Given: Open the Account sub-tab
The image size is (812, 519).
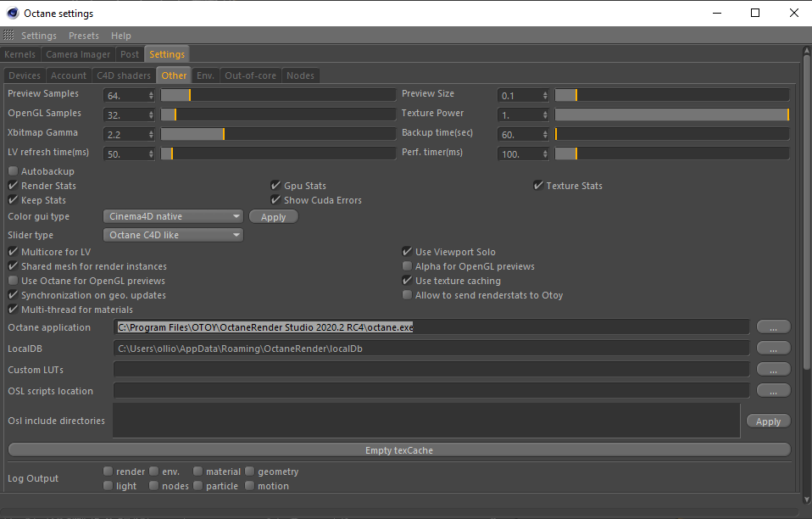Looking at the screenshot, I should tap(69, 75).
